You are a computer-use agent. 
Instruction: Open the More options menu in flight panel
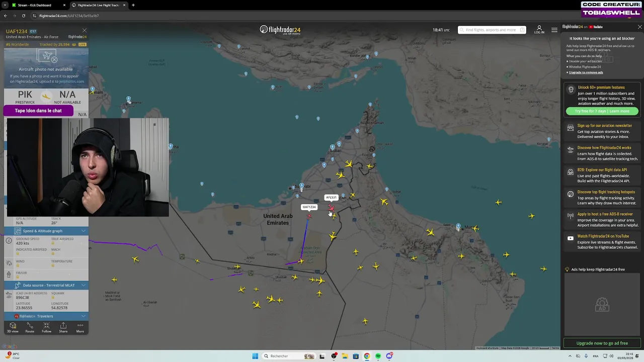point(80,328)
